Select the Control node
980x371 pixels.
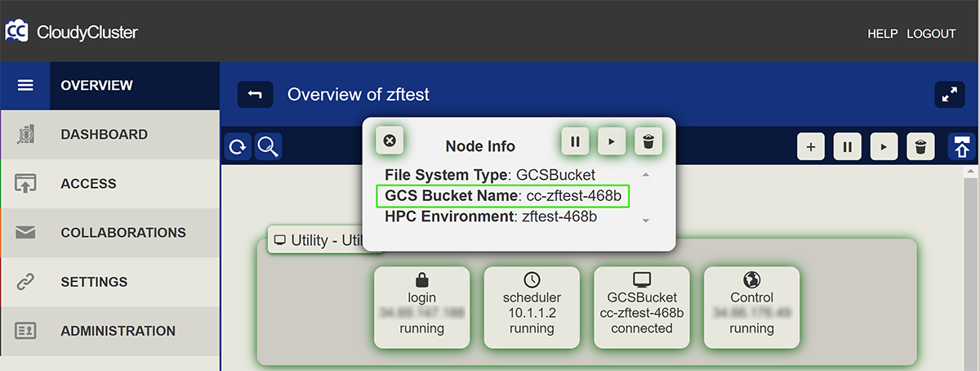751,306
